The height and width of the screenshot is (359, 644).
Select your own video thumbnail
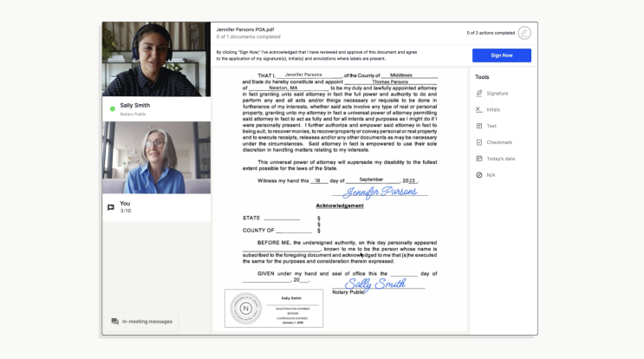pyautogui.click(x=157, y=158)
